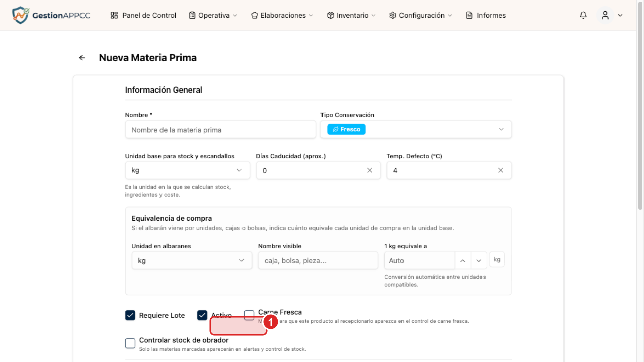Click the Nombre visible input field
The width and height of the screenshot is (644, 362).
click(318, 260)
